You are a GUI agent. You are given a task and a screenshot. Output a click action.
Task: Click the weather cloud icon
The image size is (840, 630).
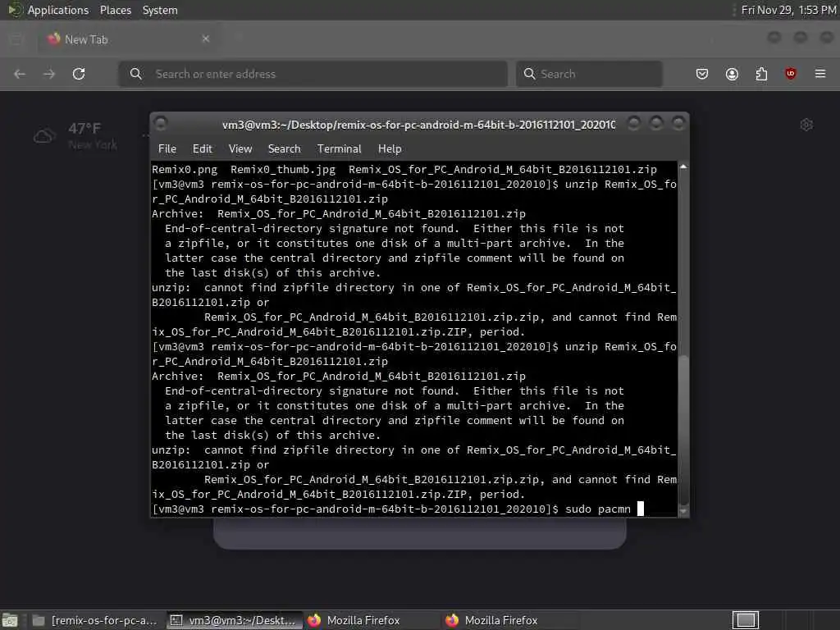point(44,136)
